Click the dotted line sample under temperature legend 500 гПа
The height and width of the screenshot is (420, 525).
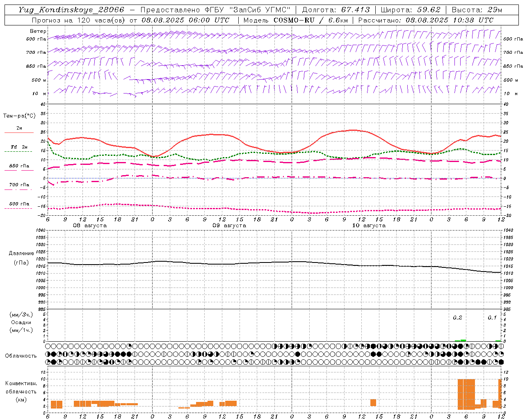coord(18,209)
